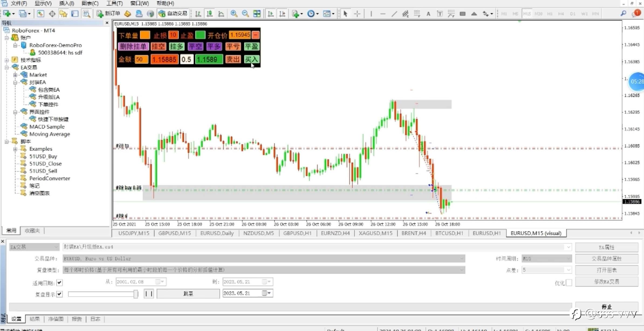Toggle the 适用日期 date range checkbox
Viewport: 644px width, 331px height.
pos(59,283)
